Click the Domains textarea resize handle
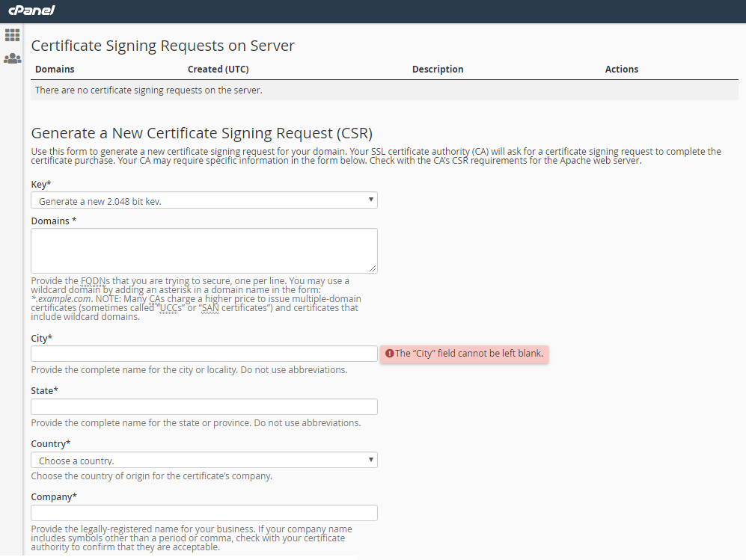746x560 pixels. tap(373, 268)
